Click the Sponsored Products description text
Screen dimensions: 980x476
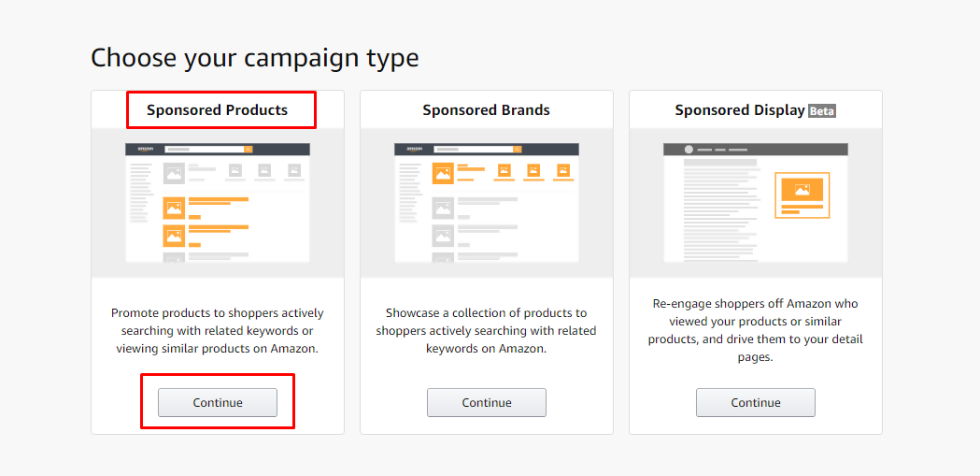tap(218, 331)
